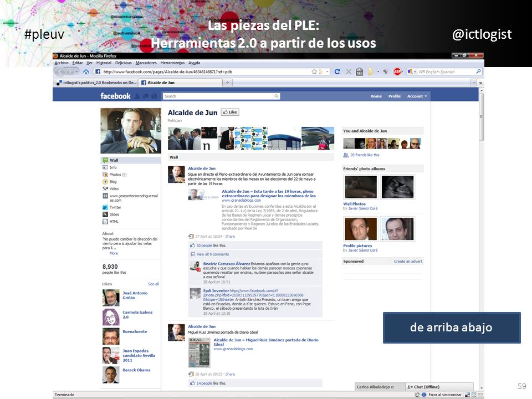Open the Diario Ideal newspaper thumbnail
The image size is (532, 399).
click(x=199, y=352)
